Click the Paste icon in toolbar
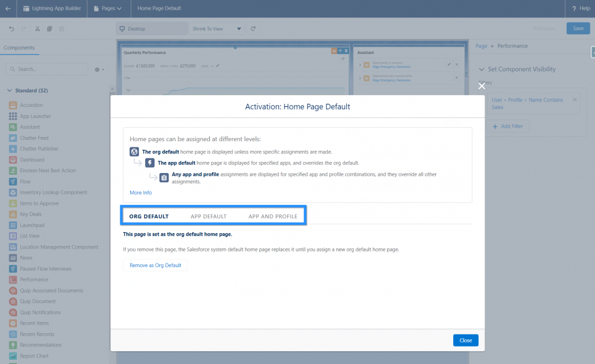The width and height of the screenshot is (595, 364). 62,29
